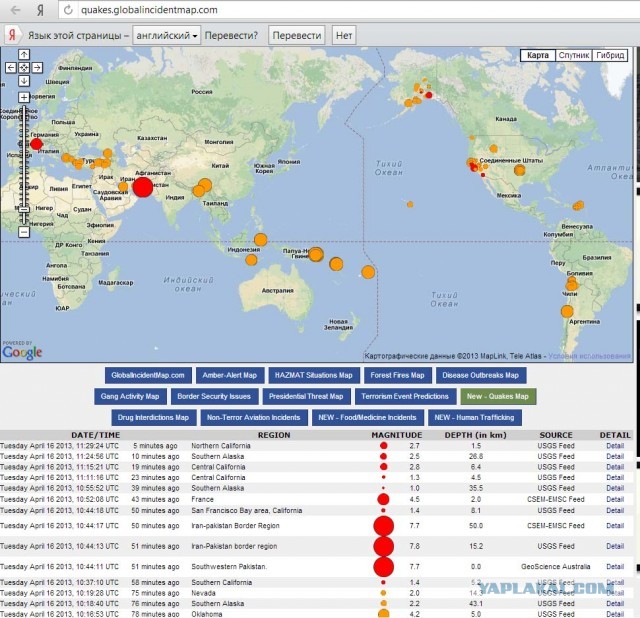
Task: Click the browser back arrow
Action: 16,10
